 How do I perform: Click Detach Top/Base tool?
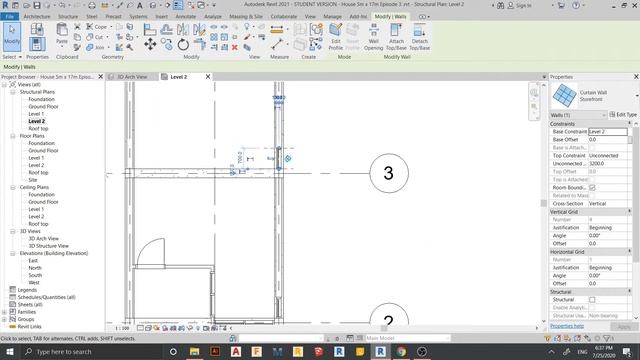click(x=419, y=37)
